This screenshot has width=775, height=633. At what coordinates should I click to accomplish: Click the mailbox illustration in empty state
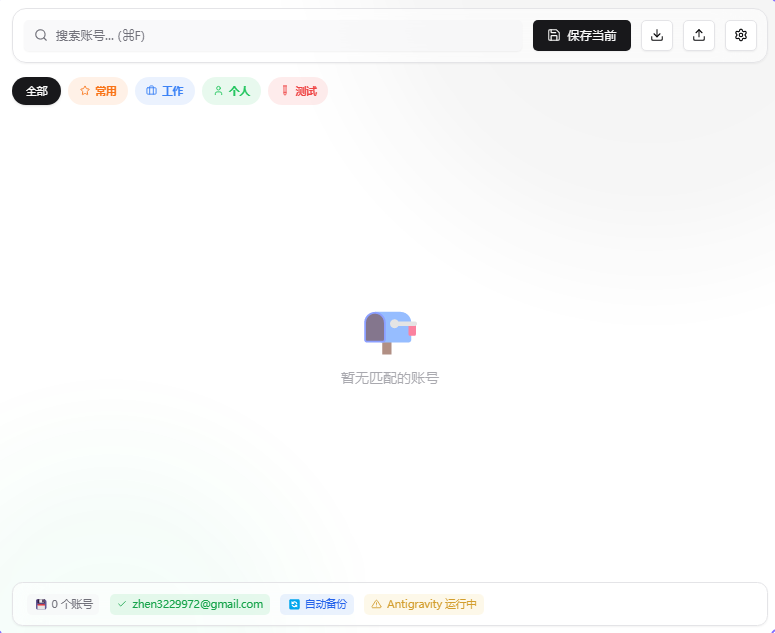(x=389, y=332)
